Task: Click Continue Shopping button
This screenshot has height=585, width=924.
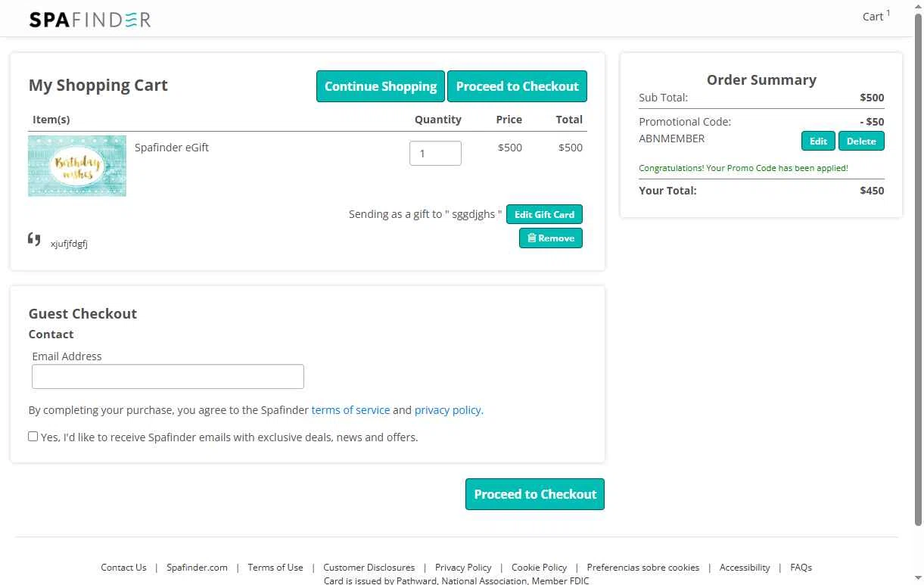Action: (x=381, y=86)
